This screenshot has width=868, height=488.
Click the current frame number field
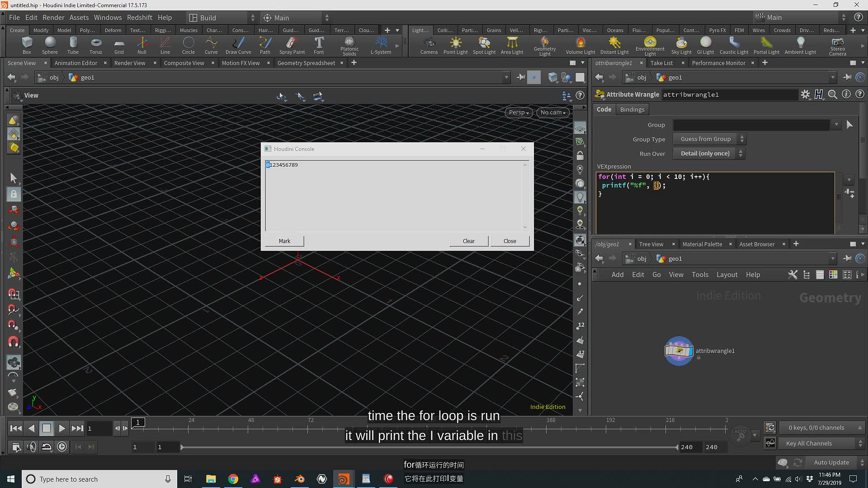point(99,428)
